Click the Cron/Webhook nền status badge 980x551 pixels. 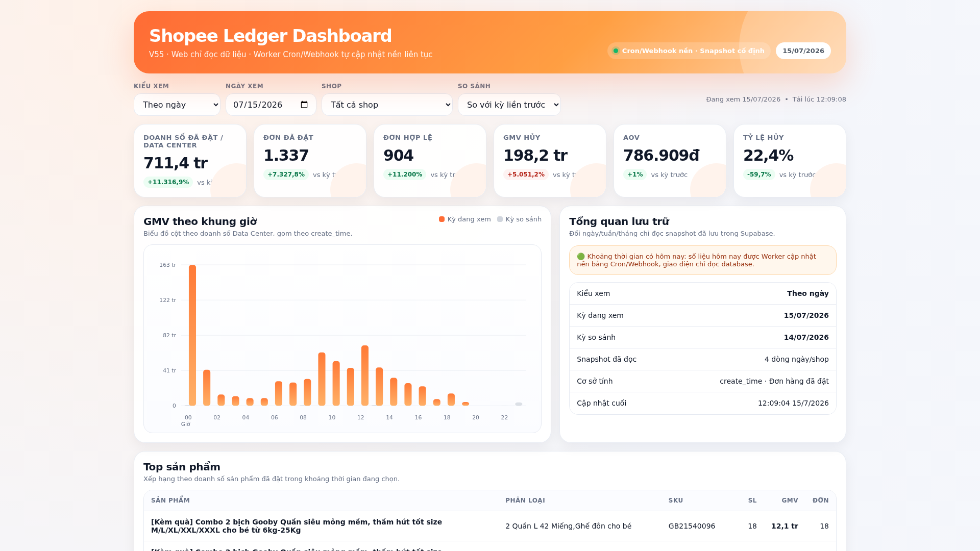689,51
